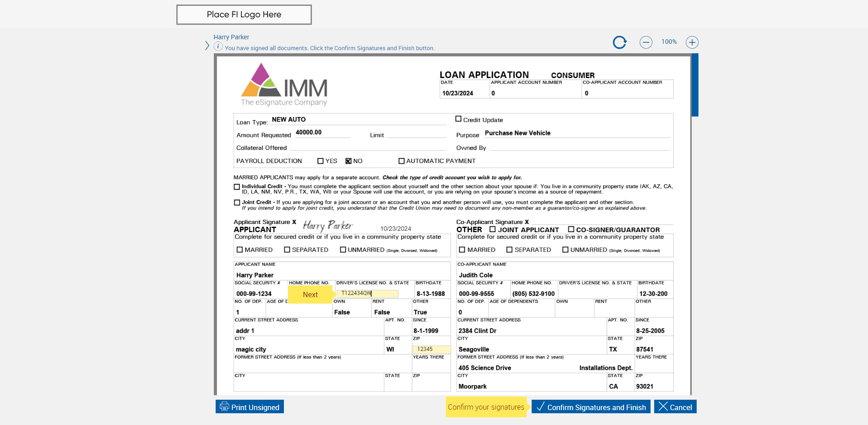Viewport: 868px width, 425px height.
Task: Click applicant birthdate 8-13-1988
Action: 431,294
